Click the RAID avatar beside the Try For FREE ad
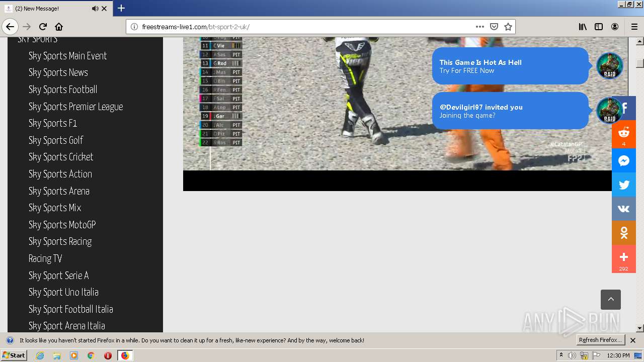The height and width of the screenshot is (362, 644). tap(609, 66)
